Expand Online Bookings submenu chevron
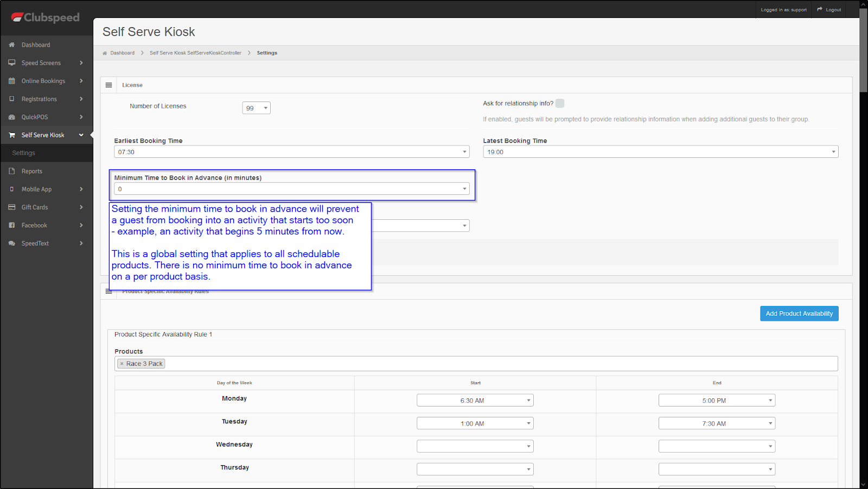868x489 pixels. click(x=81, y=81)
